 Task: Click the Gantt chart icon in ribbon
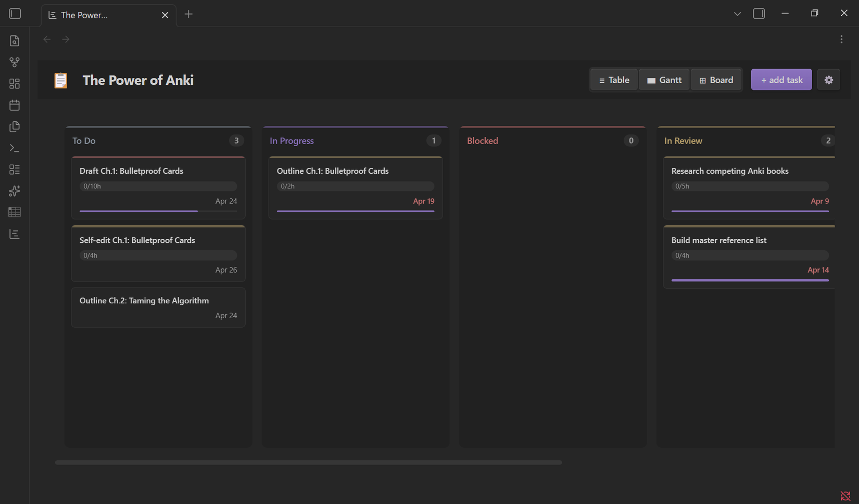pos(15,234)
